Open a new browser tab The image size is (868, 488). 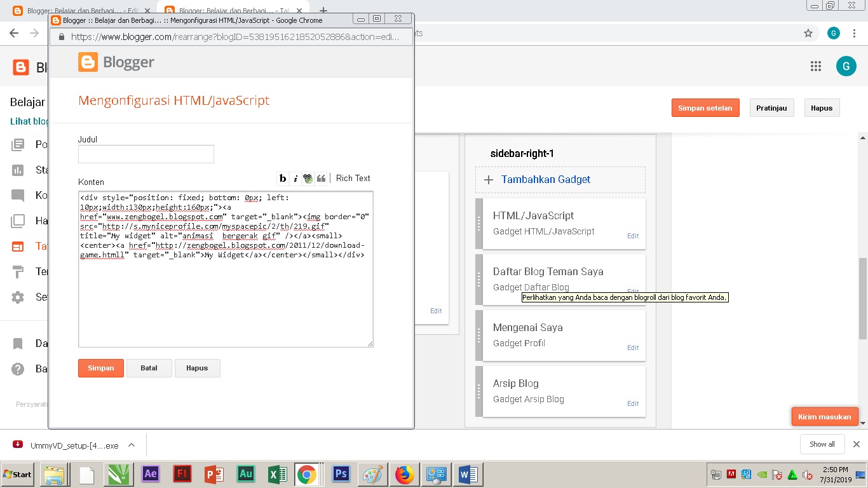(323, 11)
